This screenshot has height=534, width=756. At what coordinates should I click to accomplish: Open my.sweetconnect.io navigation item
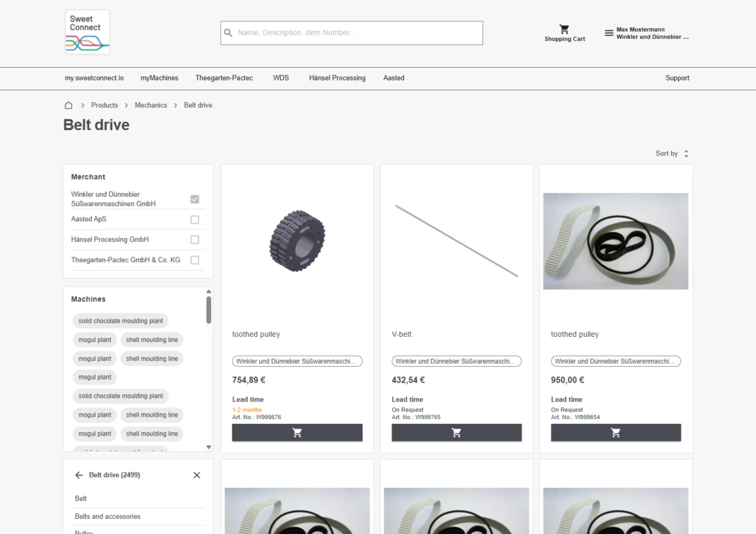point(94,78)
